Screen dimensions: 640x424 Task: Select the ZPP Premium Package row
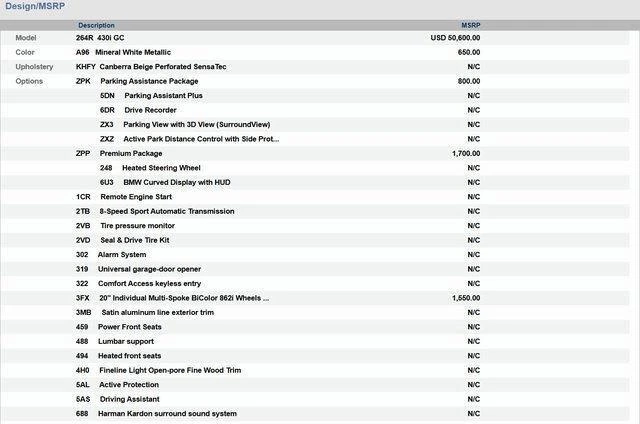coord(130,154)
